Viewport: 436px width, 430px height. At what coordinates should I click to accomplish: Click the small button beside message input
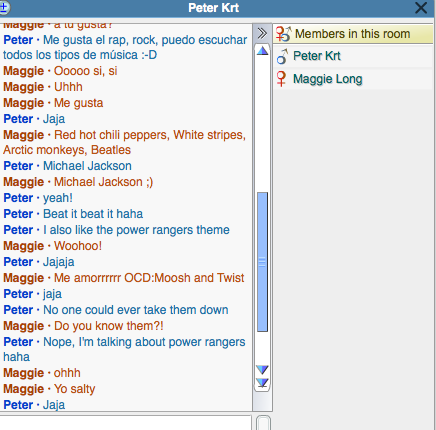263,423
